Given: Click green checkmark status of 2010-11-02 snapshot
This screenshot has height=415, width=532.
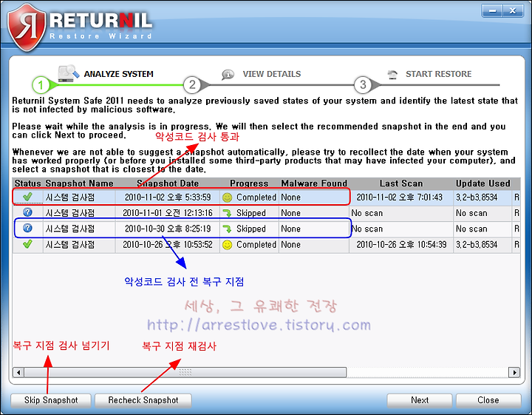Looking at the screenshot, I should click(x=27, y=197).
